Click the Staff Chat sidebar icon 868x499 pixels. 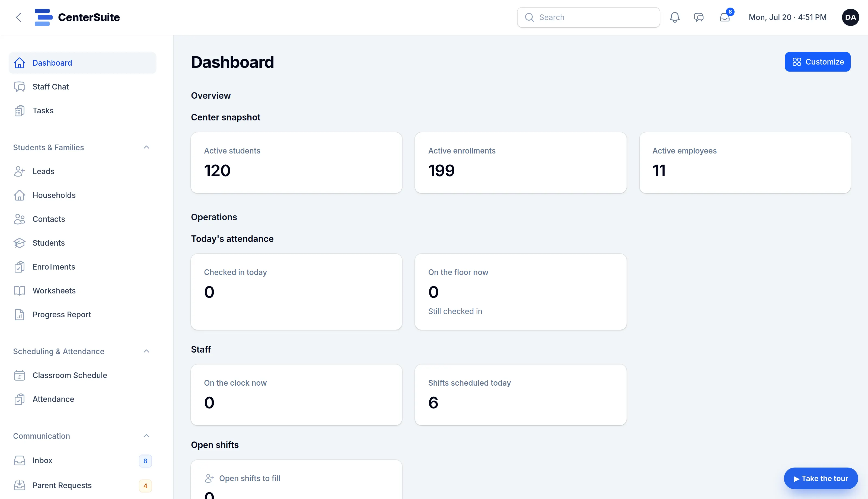(20, 87)
